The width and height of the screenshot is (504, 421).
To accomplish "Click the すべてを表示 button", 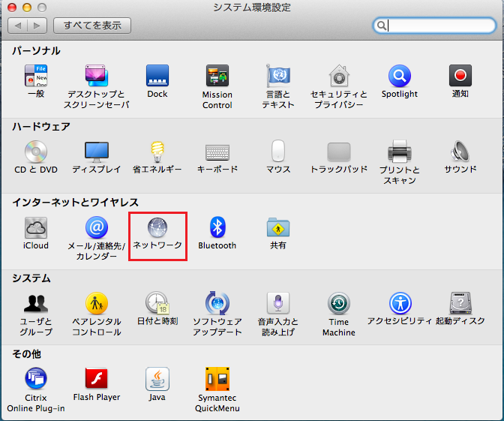I will point(92,26).
